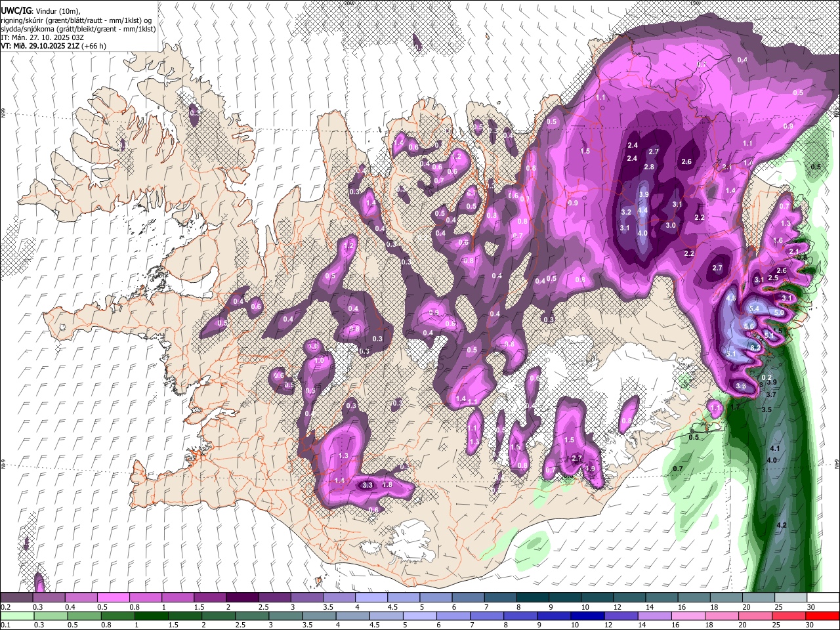
Task: Click the '20W' longitude label at top
Action: (x=348, y=3)
